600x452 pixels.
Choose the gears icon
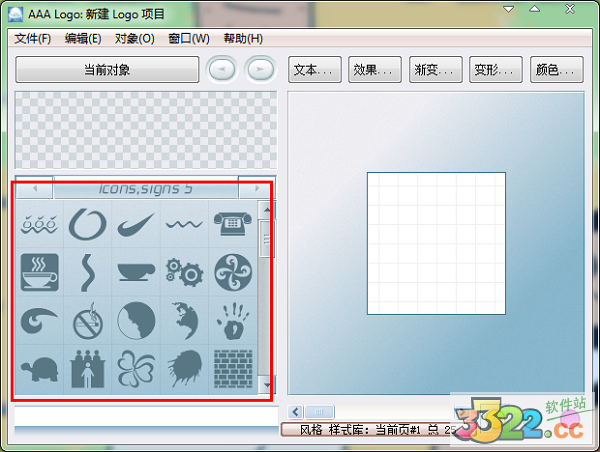[184, 271]
